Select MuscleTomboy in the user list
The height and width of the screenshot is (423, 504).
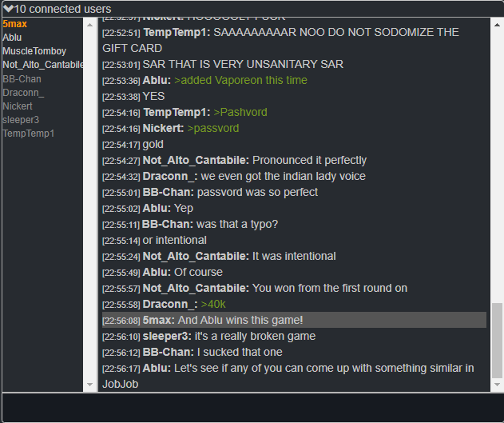tap(34, 51)
